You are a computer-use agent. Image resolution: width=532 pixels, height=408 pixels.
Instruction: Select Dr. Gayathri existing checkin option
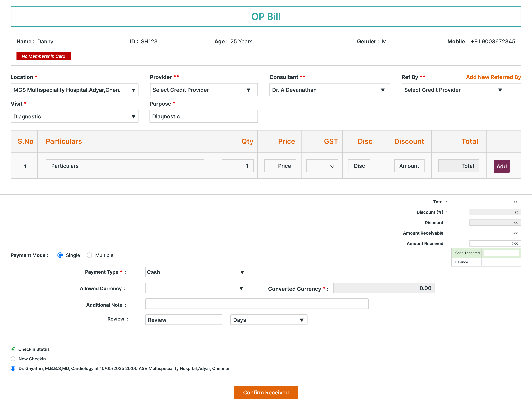[13, 368]
